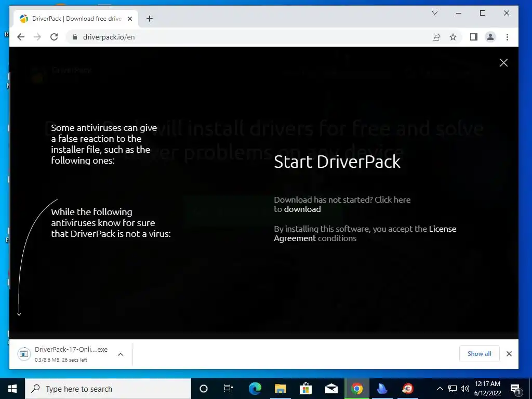Screen dimensions: 532x399
Task: Open Microsoft Store from taskbar
Action: coord(305,389)
